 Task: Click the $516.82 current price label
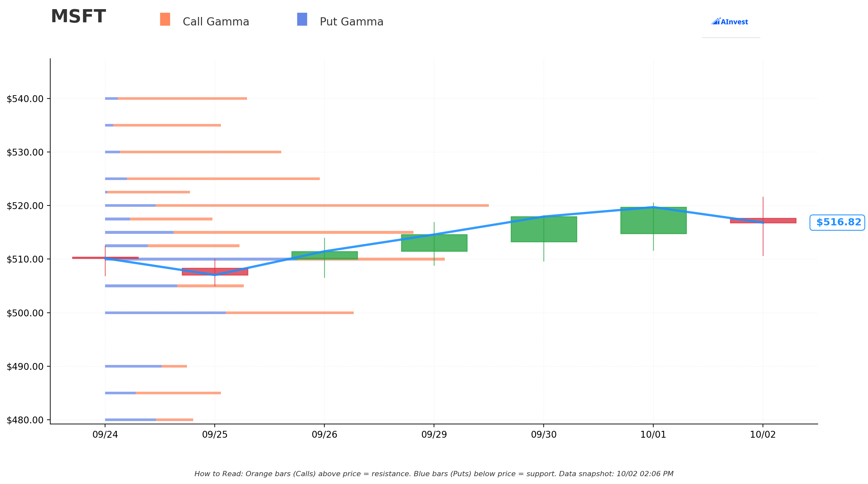tap(837, 222)
